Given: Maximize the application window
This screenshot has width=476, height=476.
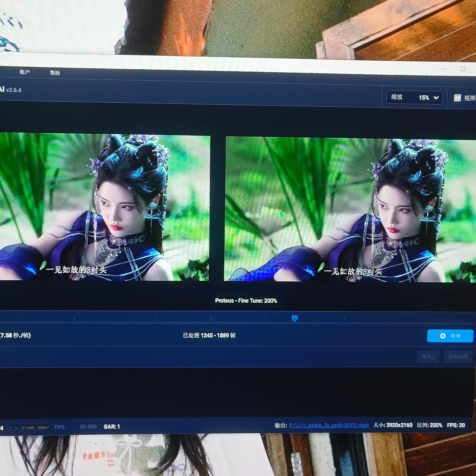Looking at the screenshot, I should 463,69.
